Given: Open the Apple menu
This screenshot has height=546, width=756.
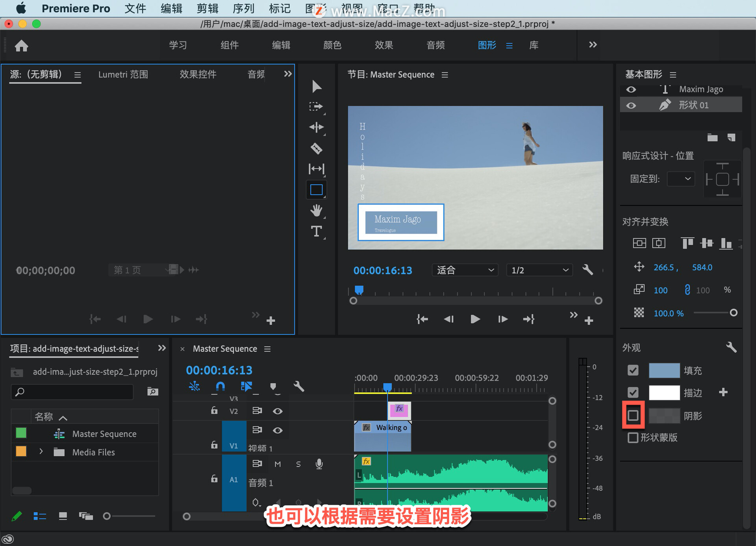Looking at the screenshot, I should point(21,8).
